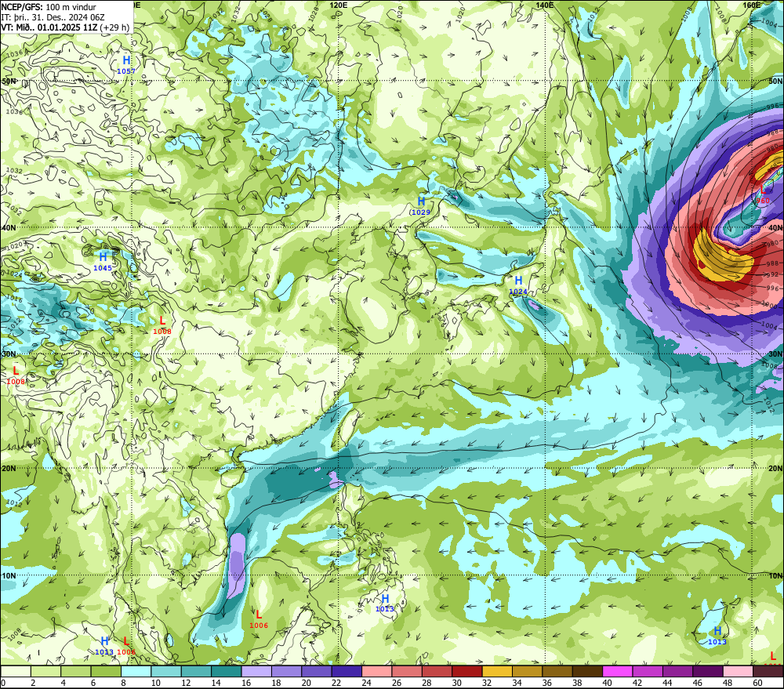Click the 30N latitude label on right edge

[x=775, y=354]
